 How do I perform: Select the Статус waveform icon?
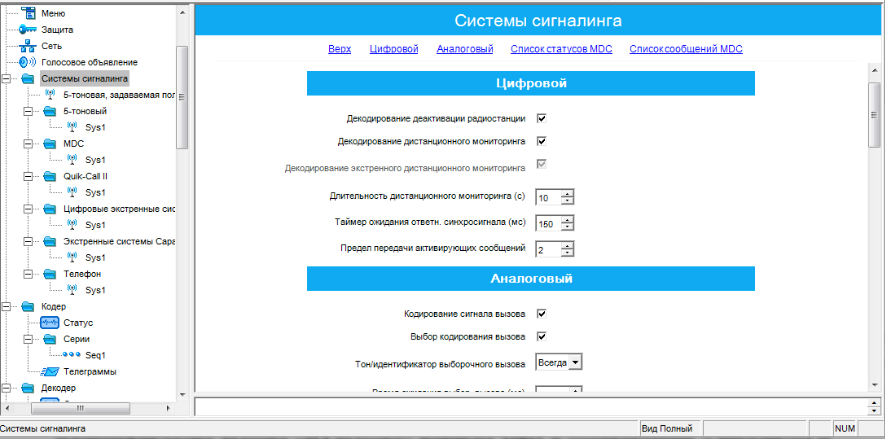point(50,323)
